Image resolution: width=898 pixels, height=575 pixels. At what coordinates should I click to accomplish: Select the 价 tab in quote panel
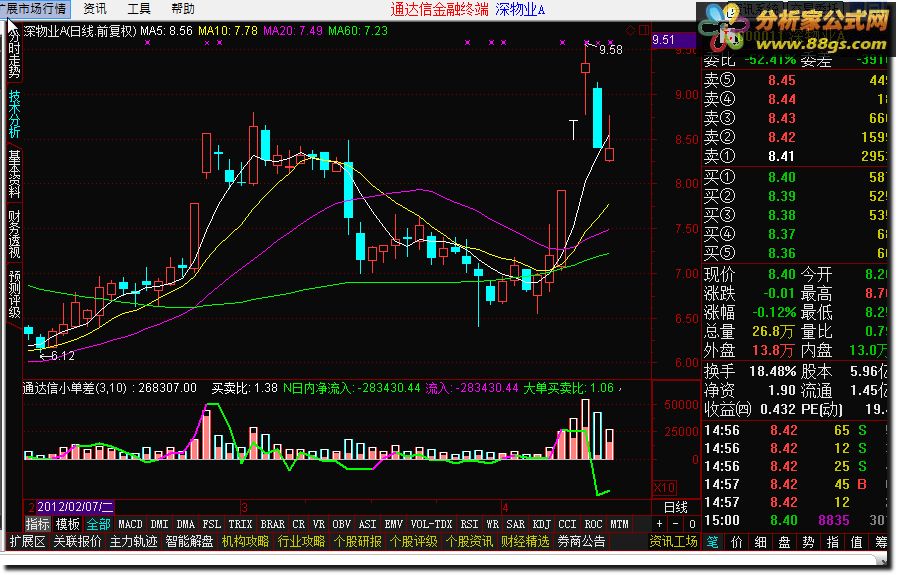[737, 542]
